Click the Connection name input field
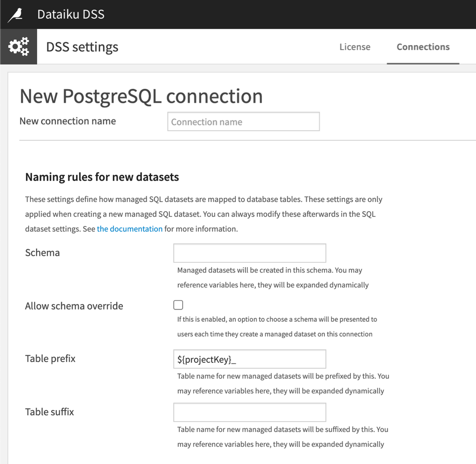476x464 pixels. (x=243, y=121)
